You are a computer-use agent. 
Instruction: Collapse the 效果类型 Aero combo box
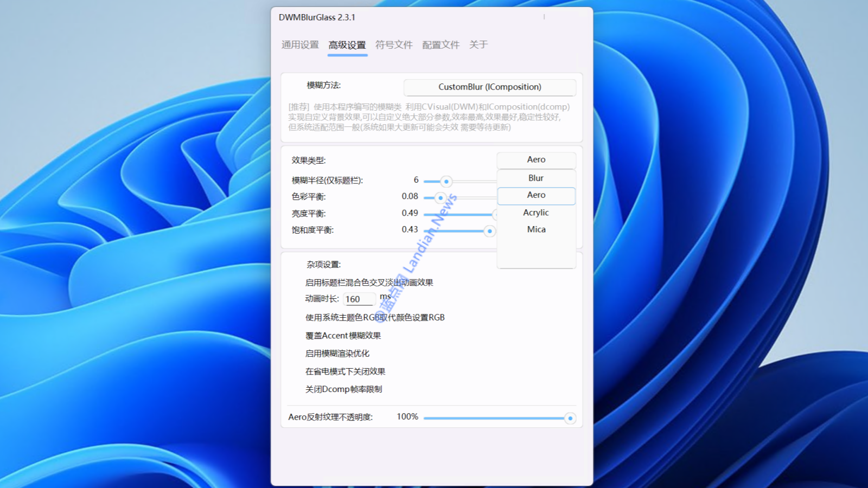coord(536,160)
